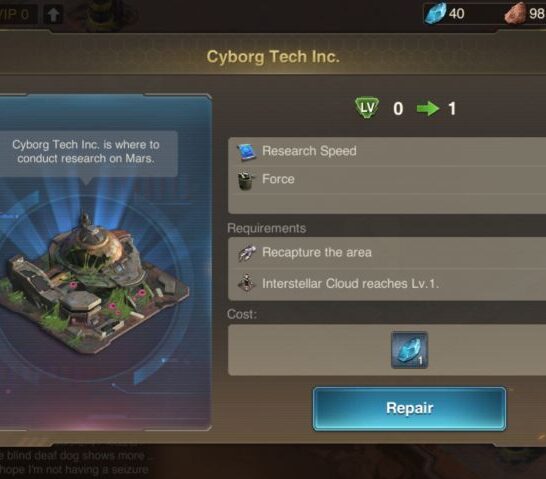Select the Force stat row
The height and width of the screenshot is (479, 546).
click(x=387, y=180)
